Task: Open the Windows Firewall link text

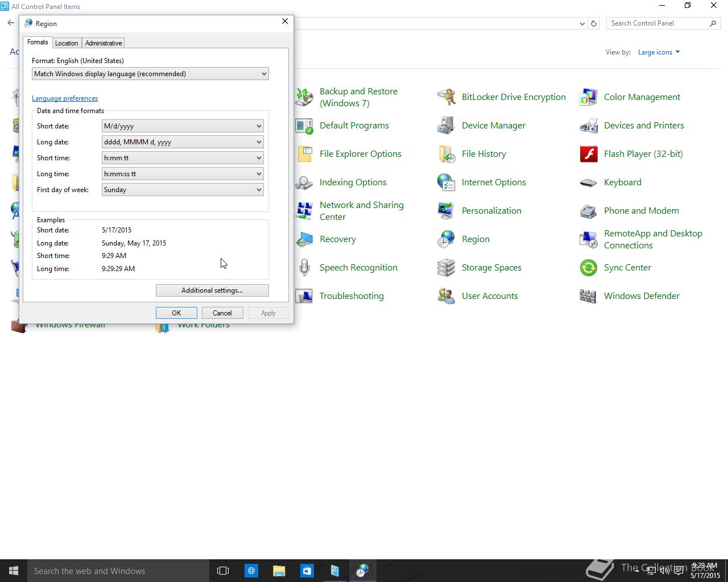Action: point(71,325)
